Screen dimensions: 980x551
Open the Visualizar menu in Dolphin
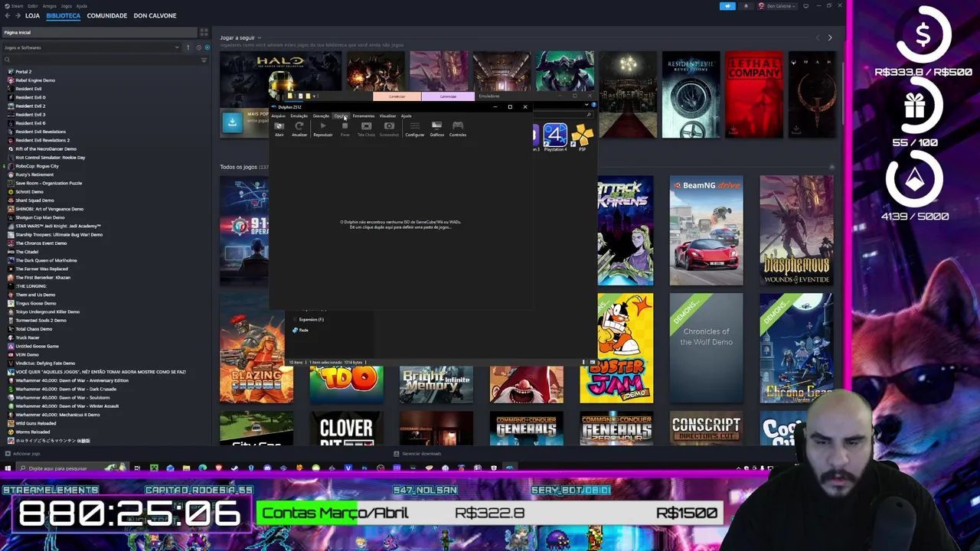pos(387,116)
